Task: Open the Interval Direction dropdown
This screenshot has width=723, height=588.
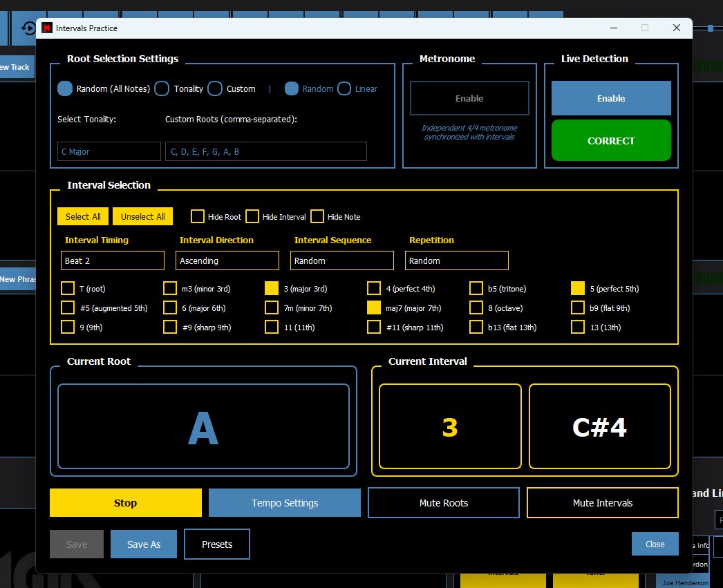Action: [227, 260]
